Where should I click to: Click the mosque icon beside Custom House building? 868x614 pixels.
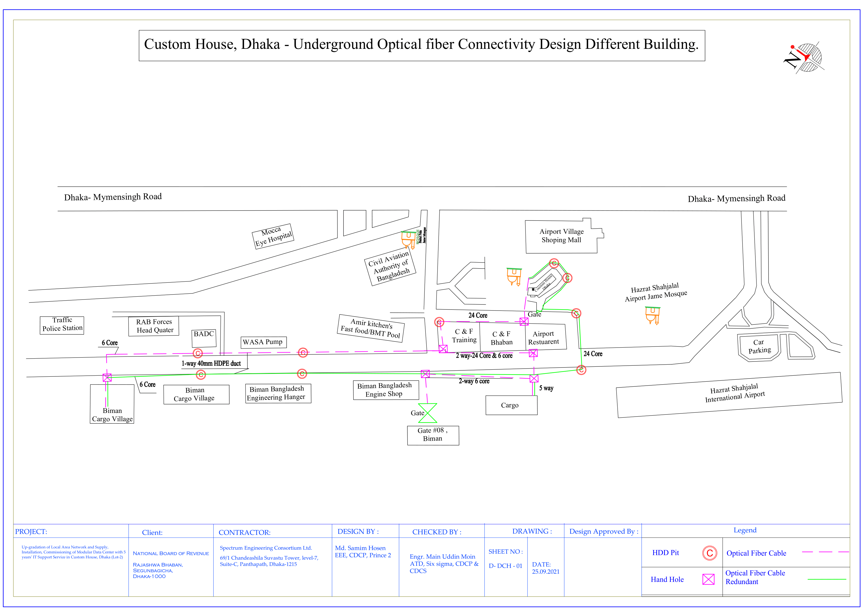coord(514,277)
